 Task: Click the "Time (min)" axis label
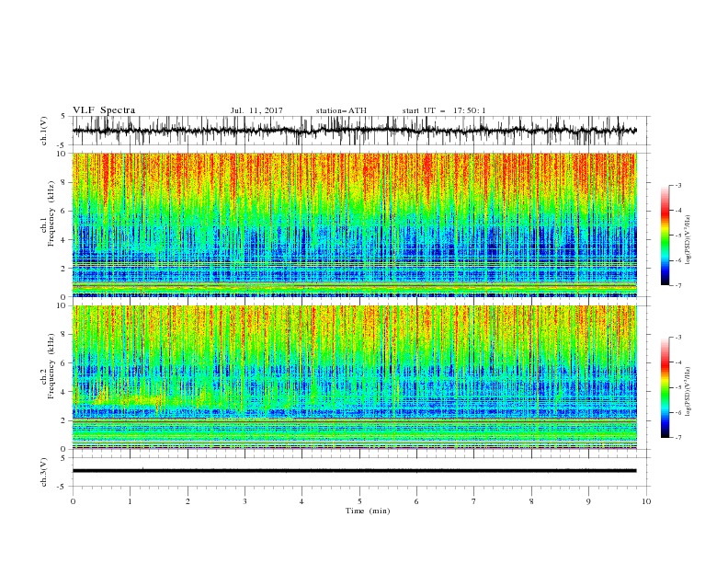tap(368, 511)
